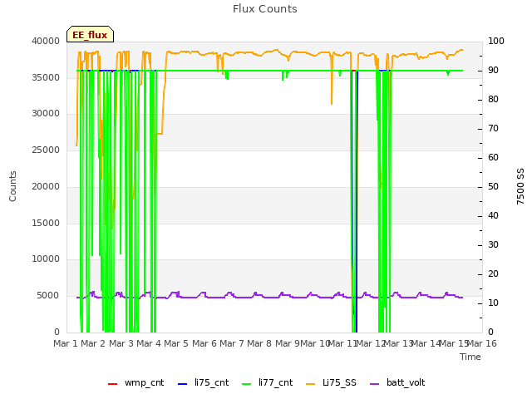Click the 30000 tick on the Counts axis
The width and height of the screenshot is (532, 399).
pos(46,114)
